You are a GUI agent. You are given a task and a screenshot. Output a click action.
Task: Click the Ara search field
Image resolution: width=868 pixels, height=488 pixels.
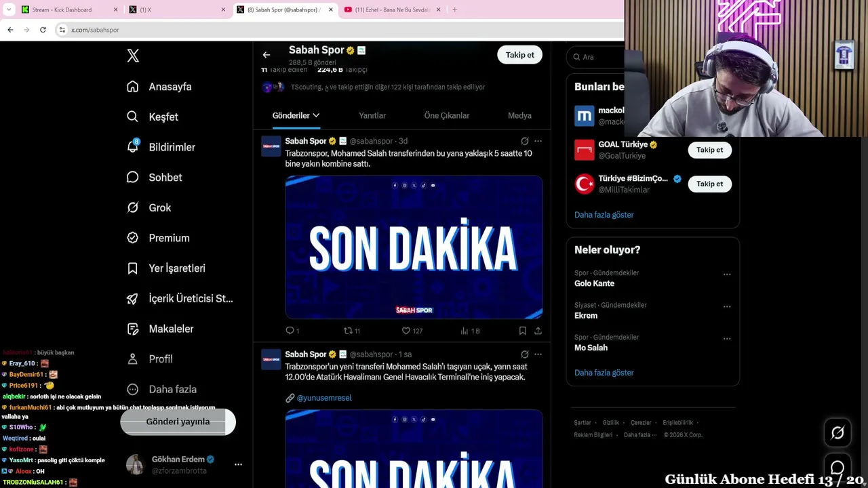597,57
